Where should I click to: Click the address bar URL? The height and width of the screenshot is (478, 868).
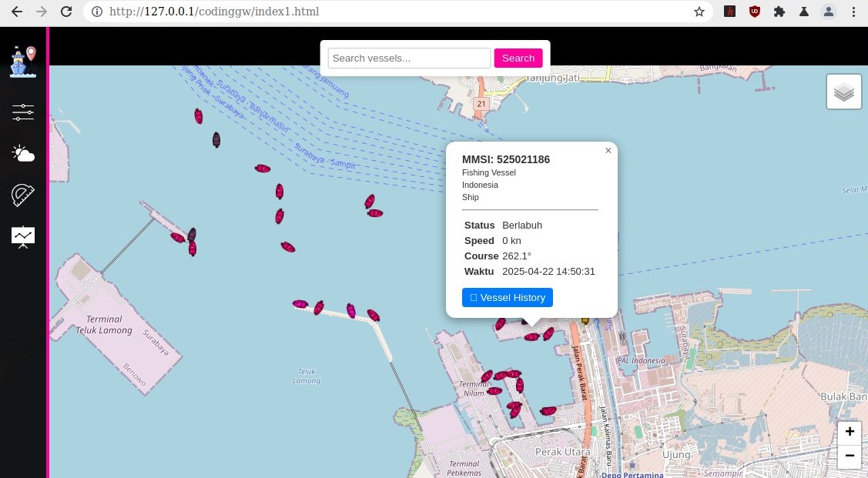click(213, 12)
